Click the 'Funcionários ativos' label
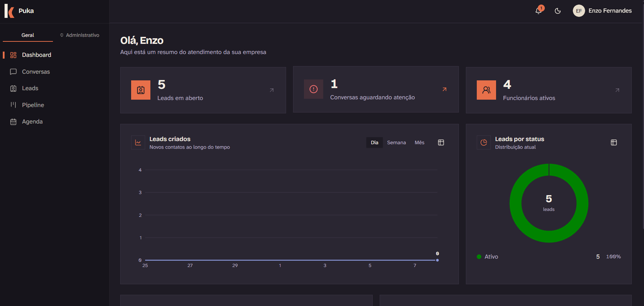The width and height of the screenshot is (644, 306). pos(529,98)
